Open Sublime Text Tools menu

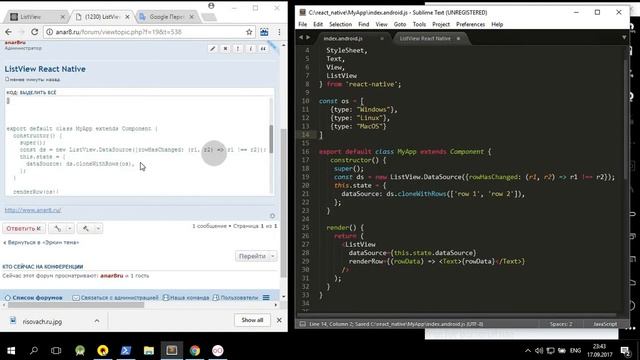(x=419, y=24)
